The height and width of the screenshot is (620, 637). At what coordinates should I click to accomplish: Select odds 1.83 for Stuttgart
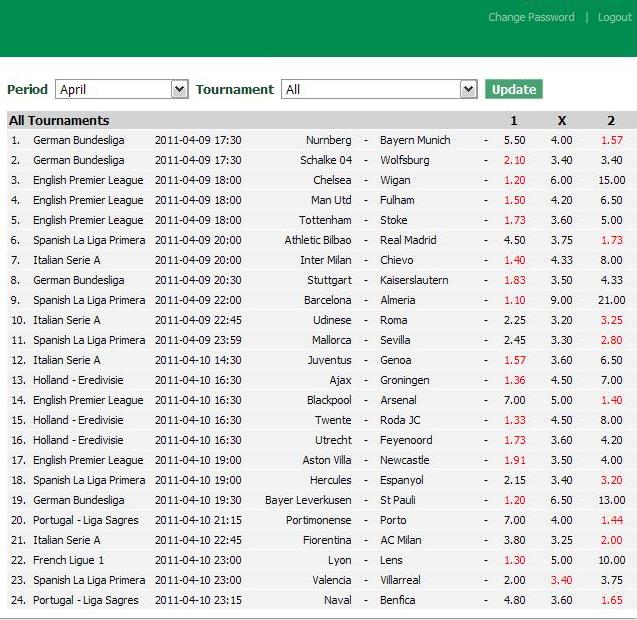point(514,280)
